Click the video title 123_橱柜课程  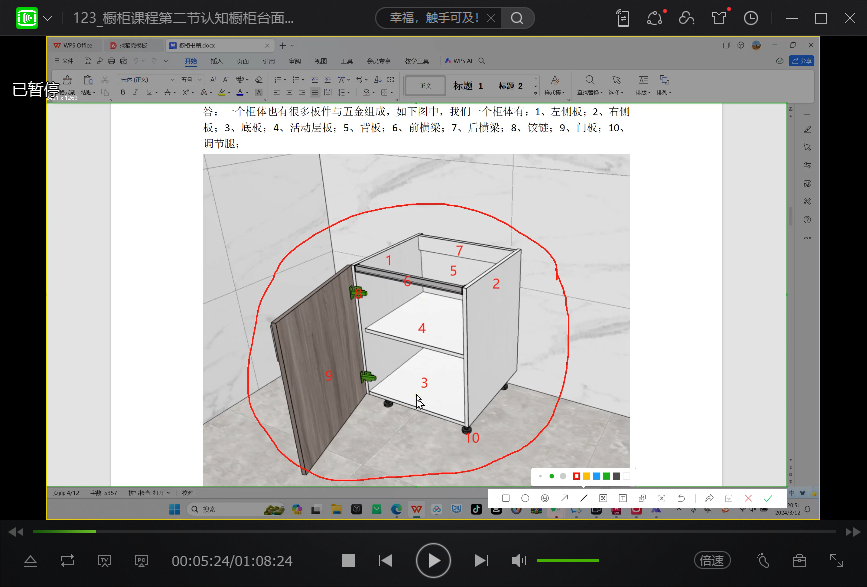pos(183,18)
